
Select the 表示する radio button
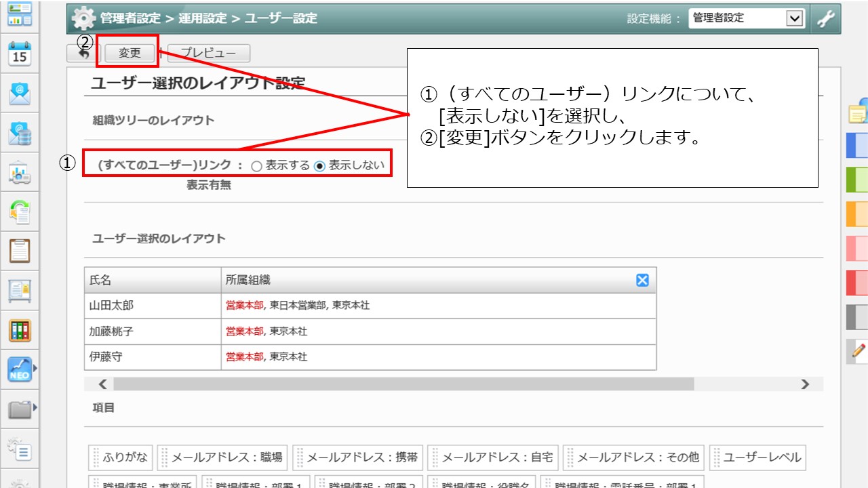tap(256, 166)
